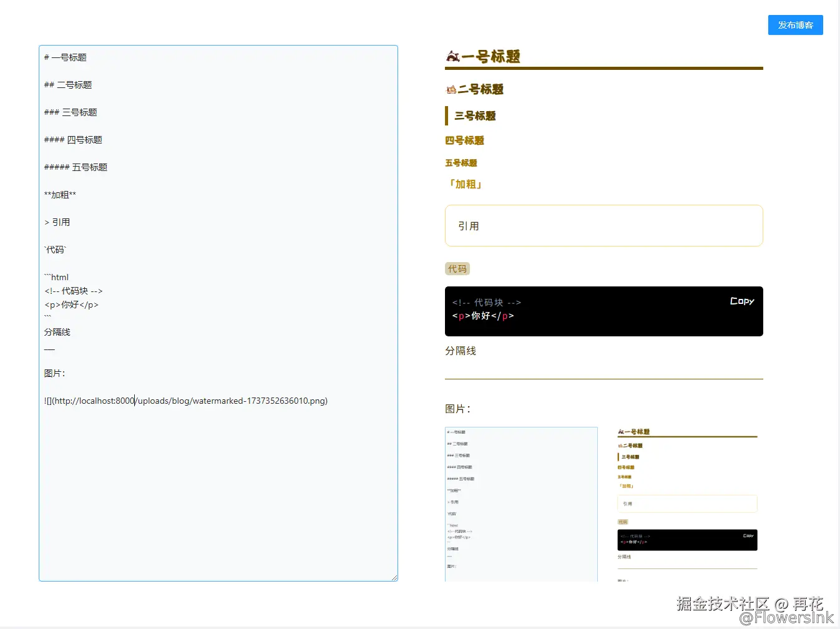Click the '#### 四号标题' line in editor
840x629 pixels.
click(x=73, y=140)
